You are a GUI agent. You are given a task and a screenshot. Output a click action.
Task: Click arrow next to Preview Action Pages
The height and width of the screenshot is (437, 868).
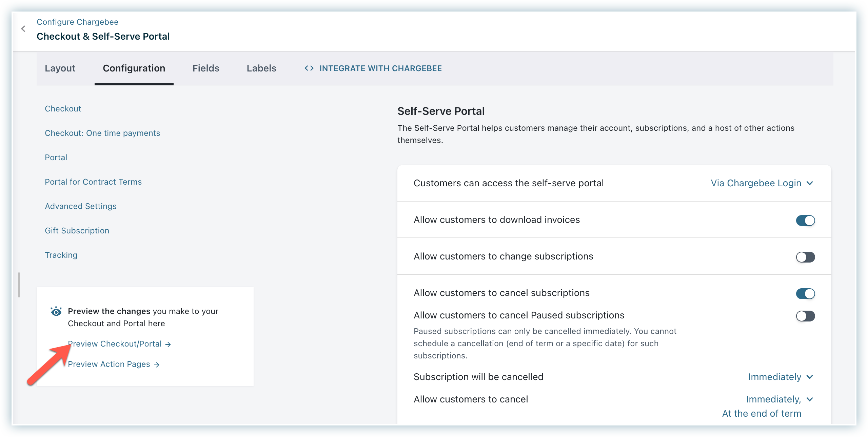click(x=157, y=365)
